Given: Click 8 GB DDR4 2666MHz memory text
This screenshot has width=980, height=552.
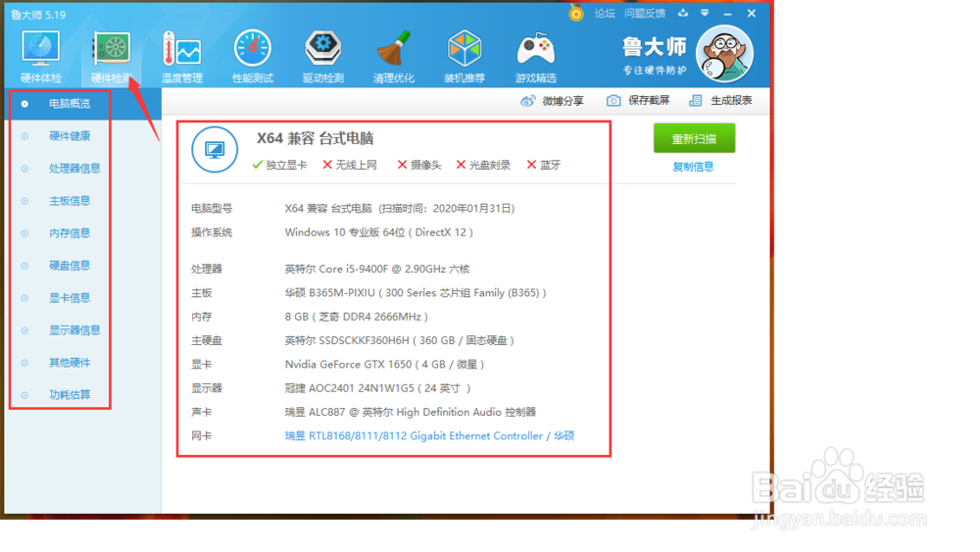Looking at the screenshot, I should (357, 317).
